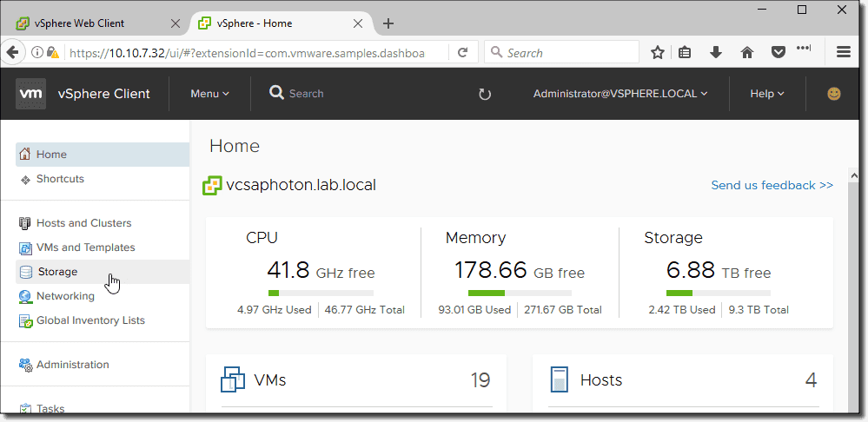Open Networking in the sidebar
The image size is (868, 422).
click(103, 296)
